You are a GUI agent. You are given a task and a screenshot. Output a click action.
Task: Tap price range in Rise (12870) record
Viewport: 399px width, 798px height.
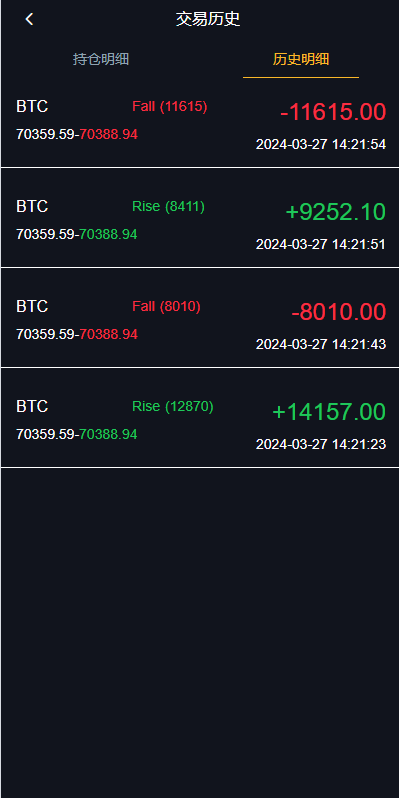tap(77, 435)
